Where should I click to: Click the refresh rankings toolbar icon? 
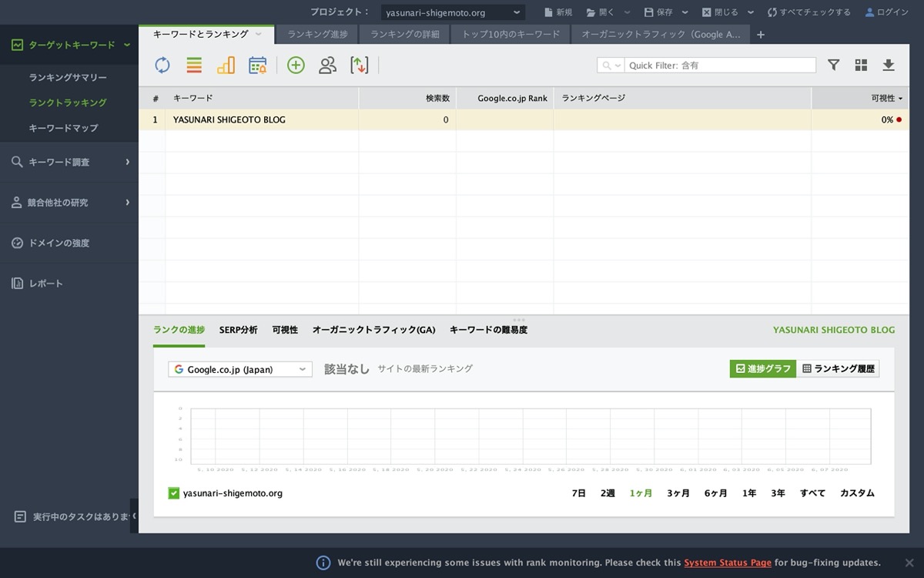coord(162,66)
